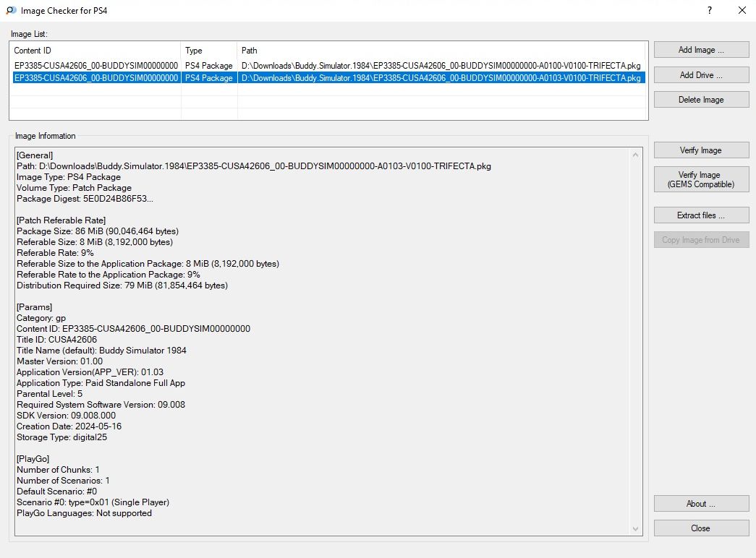Sort list by Type column header
This screenshot has height=558, width=756.
[209, 50]
